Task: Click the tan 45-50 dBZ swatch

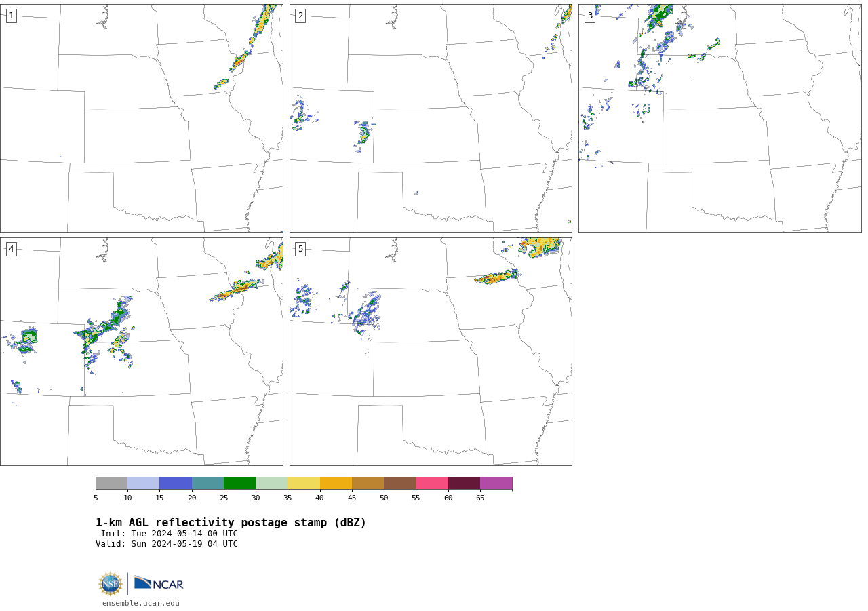Action: point(368,484)
